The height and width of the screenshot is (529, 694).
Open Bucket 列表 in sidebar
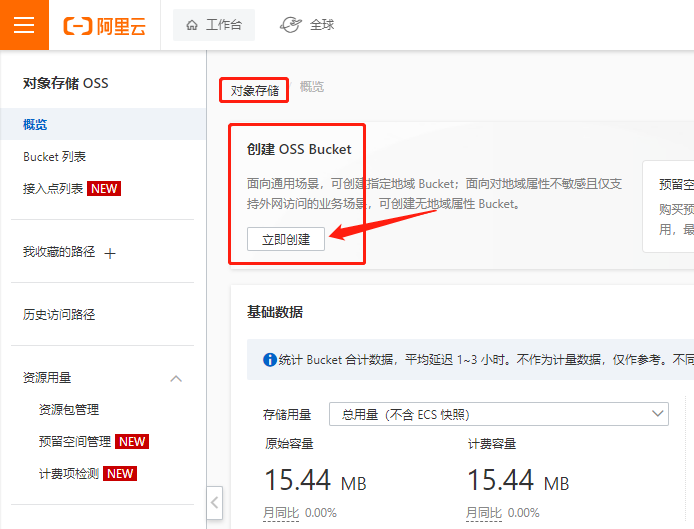coord(55,157)
